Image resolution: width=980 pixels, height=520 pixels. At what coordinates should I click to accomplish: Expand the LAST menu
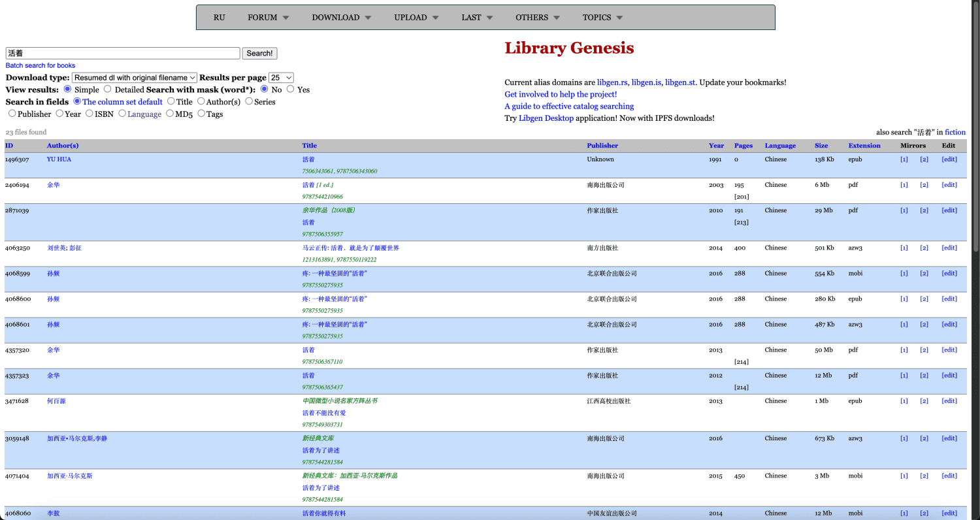click(x=477, y=18)
